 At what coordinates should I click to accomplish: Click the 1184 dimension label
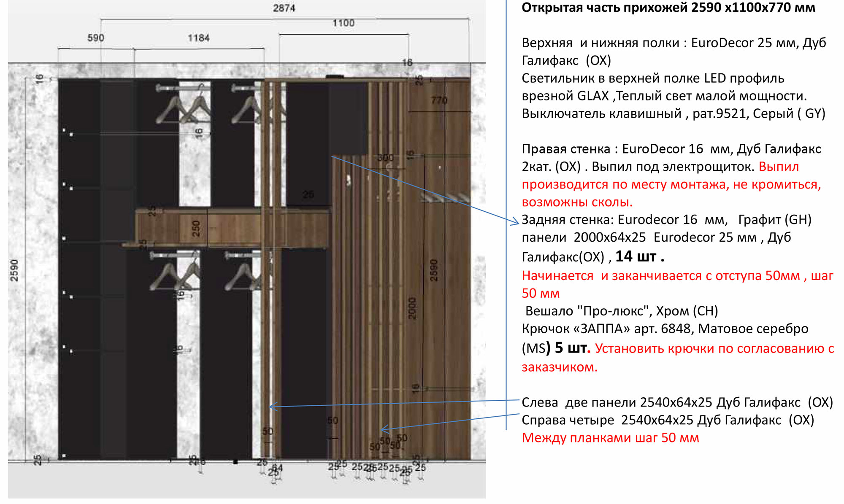pyautogui.click(x=199, y=38)
